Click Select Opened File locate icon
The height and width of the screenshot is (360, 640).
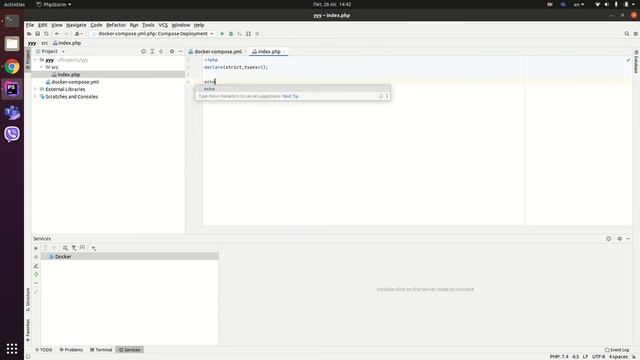coord(143,51)
